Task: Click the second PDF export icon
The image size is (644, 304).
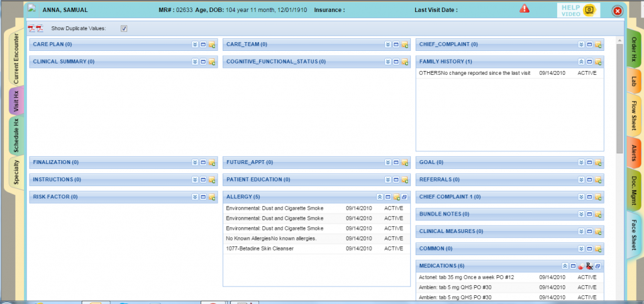Action: coord(40,28)
